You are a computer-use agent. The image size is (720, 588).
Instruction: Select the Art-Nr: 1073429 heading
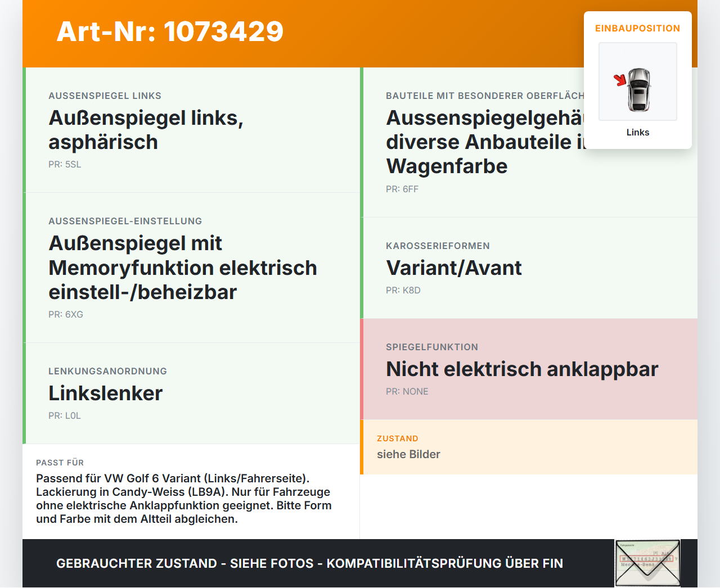(x=170, y=31)
